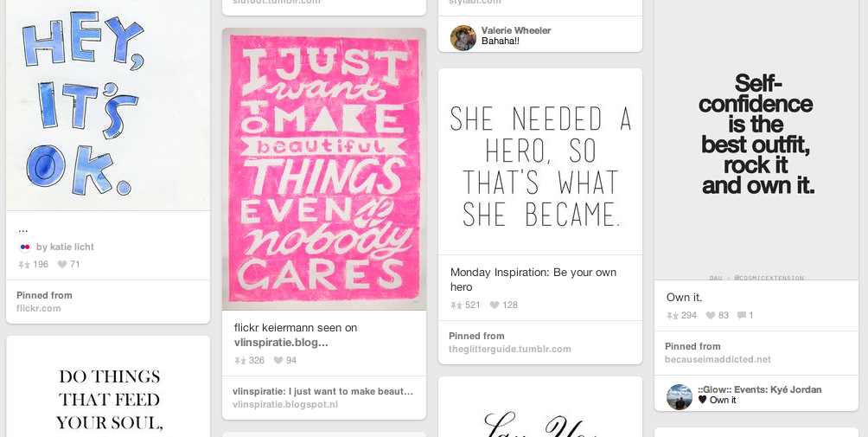Open the 'She needed a hero' quote pin
Image resolution: width=868 pixels, height=437 pixels.
540,162
